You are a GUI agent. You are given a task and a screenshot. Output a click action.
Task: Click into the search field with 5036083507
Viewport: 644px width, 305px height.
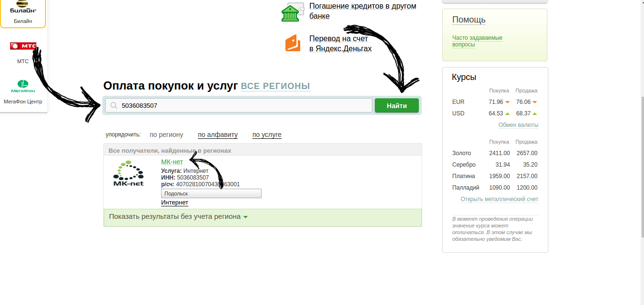click(239, 105)
